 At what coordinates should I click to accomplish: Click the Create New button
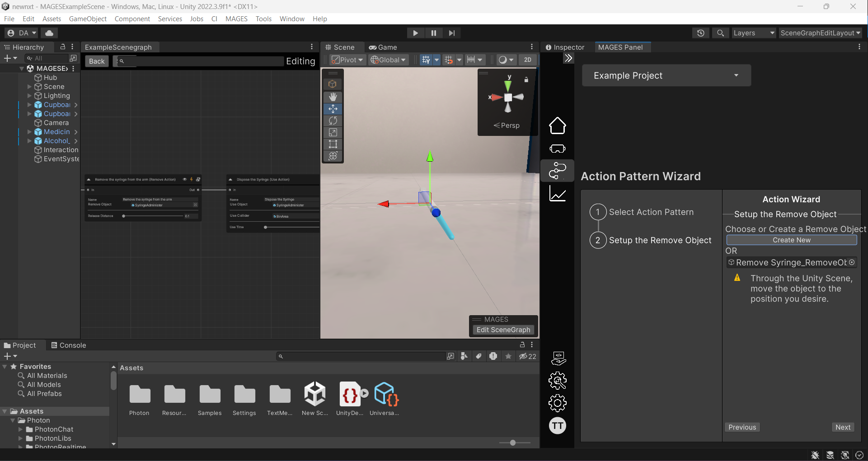point(791,240)
